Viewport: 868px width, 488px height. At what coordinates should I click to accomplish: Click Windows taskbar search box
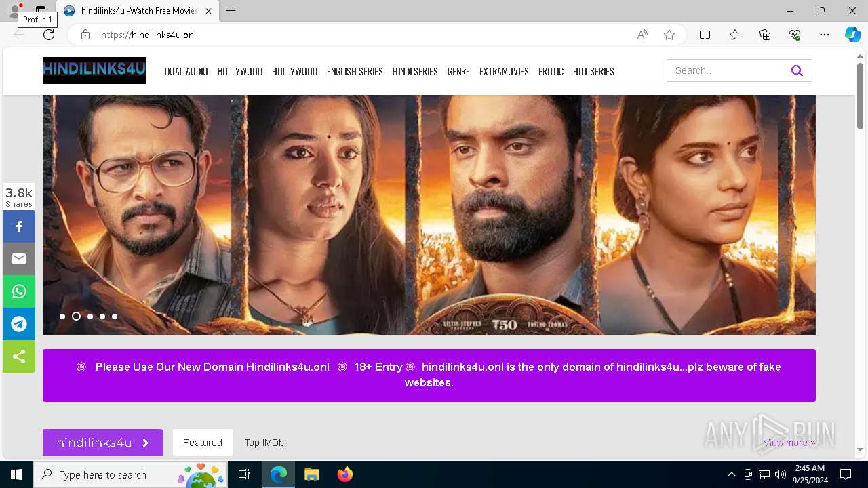[130, 474]
